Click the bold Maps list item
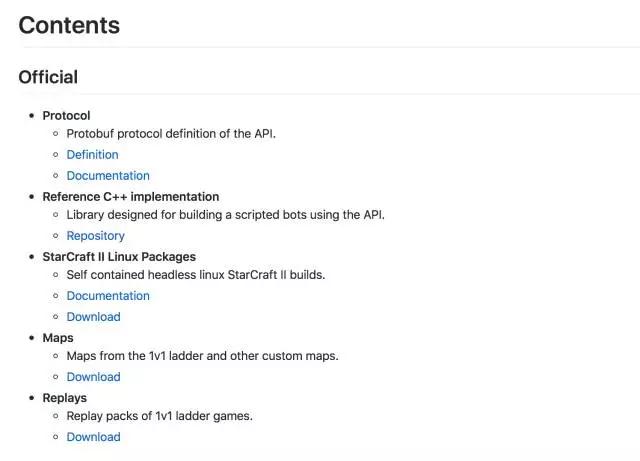This screenshot has height=461, width=640. click(x=58, y=338)
